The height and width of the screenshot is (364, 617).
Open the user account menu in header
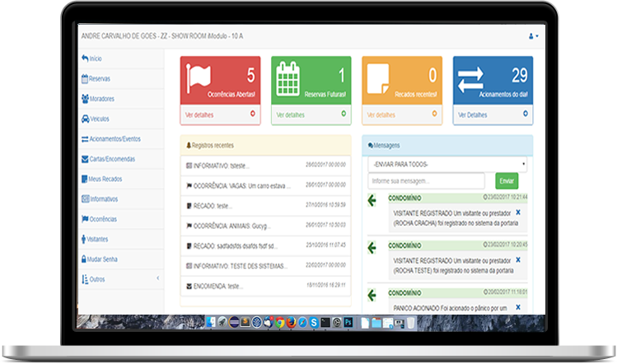[533, 36]
